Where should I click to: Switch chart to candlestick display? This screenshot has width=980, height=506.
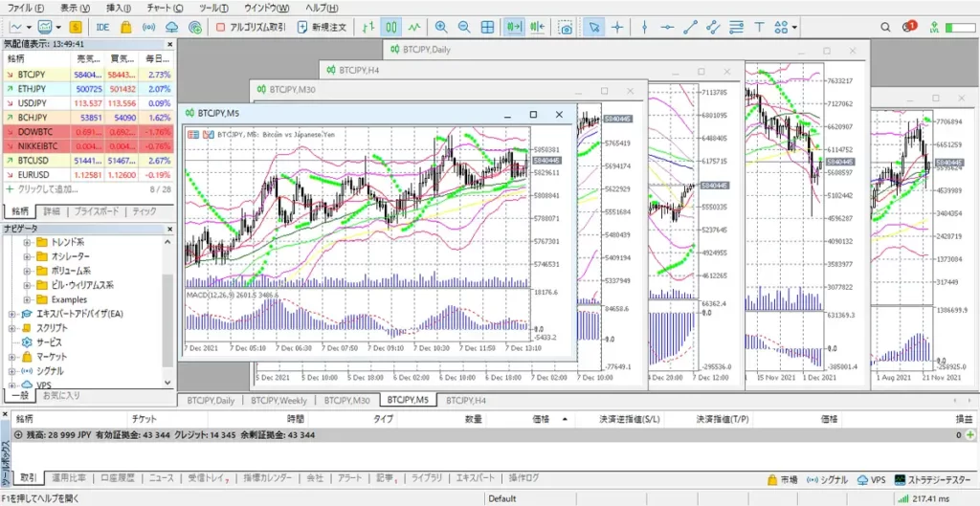coord(390,27)
